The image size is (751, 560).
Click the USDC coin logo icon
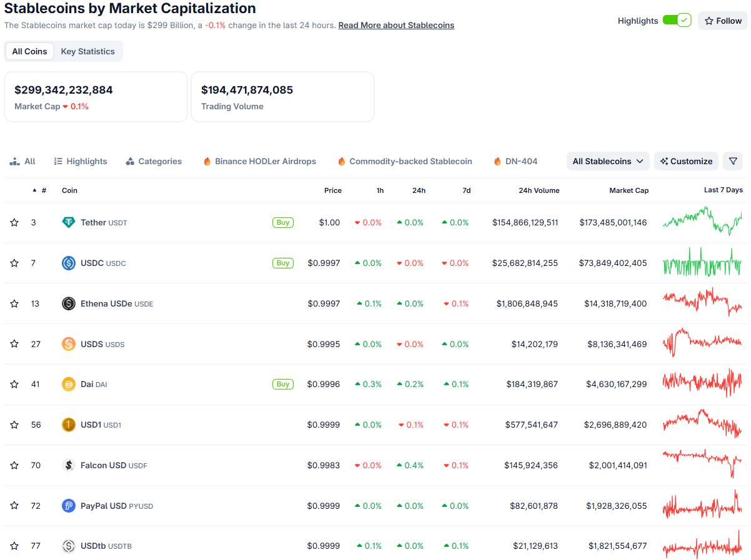pos(69,263)
